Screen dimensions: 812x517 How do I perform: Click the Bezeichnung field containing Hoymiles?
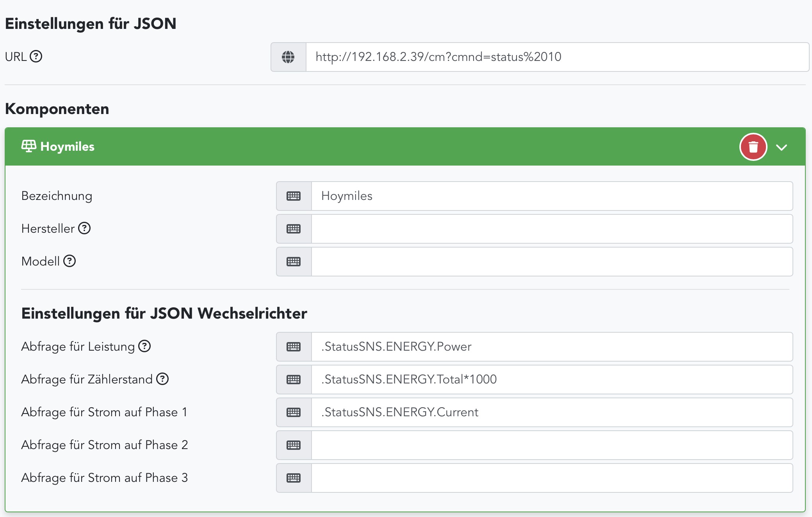pyautogui.click(x=551, y=196)
